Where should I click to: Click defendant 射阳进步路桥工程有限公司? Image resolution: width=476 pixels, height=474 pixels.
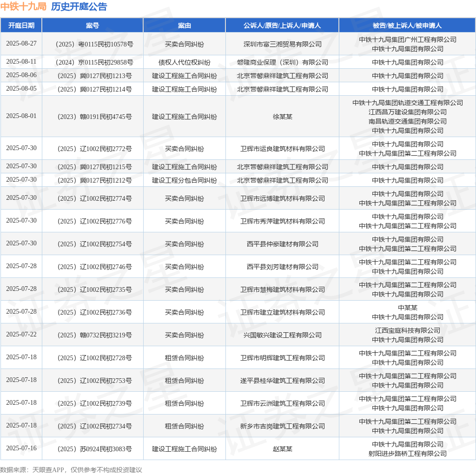[407, 454]
